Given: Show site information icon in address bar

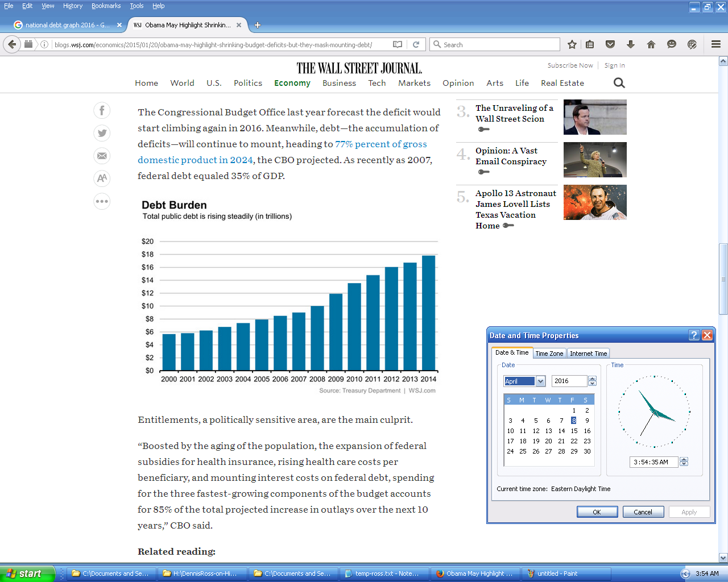Looking at the screenshot, I should pos(44,44).
